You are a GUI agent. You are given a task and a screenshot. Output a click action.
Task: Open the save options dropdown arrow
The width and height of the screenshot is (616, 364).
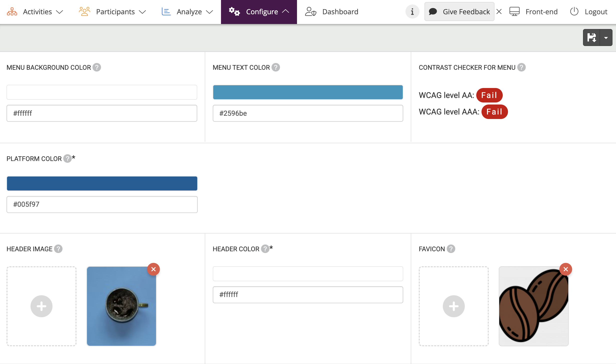point(606,37)
